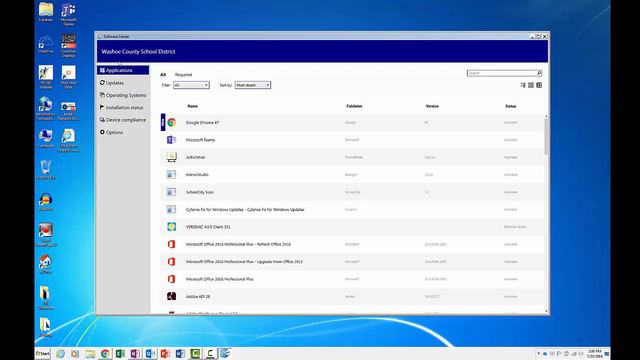
Task: Click the application list vertical scrollbar thumb
Action: (546, 137)
